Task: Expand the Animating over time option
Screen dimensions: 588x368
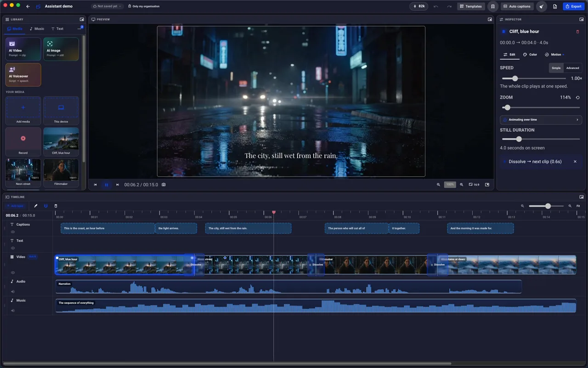Action: pyautogui.click(x=541, y=120)
